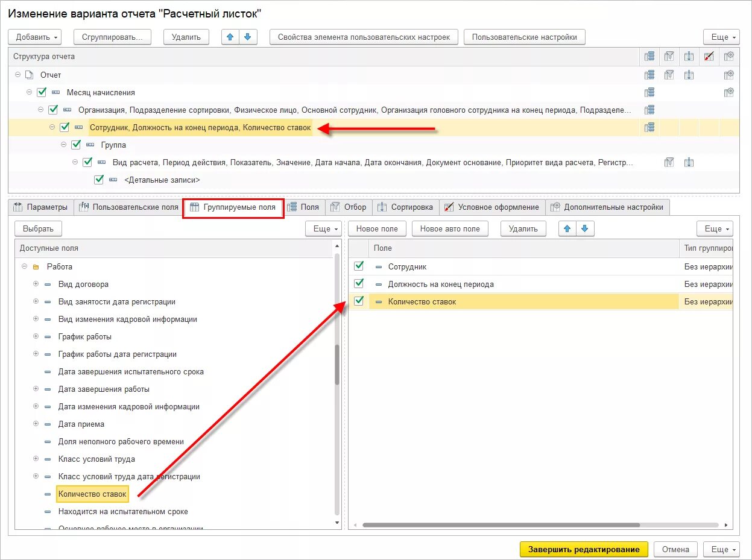Toggle the Группа checkbox
This screenshot has height=560, width=752.
pyautogui.click(x=76, y=145)
